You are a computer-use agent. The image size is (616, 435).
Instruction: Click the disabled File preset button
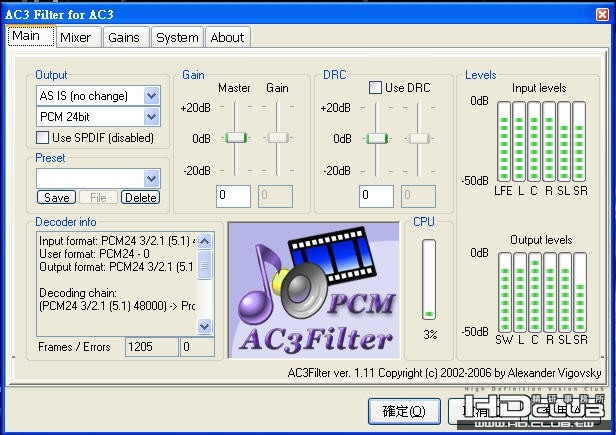point(98,197)
